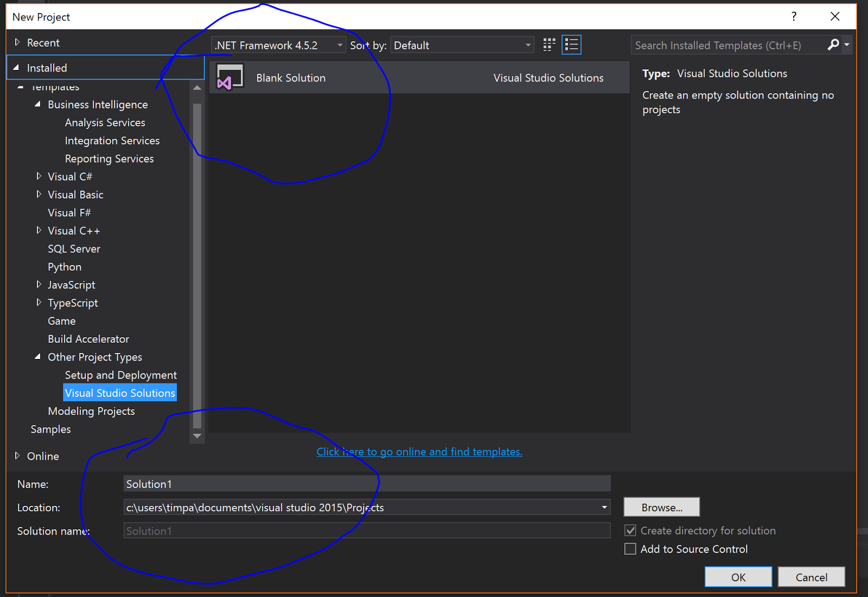Expand the Visual C# node
868x597 pixels.
(x=39, y=176)
